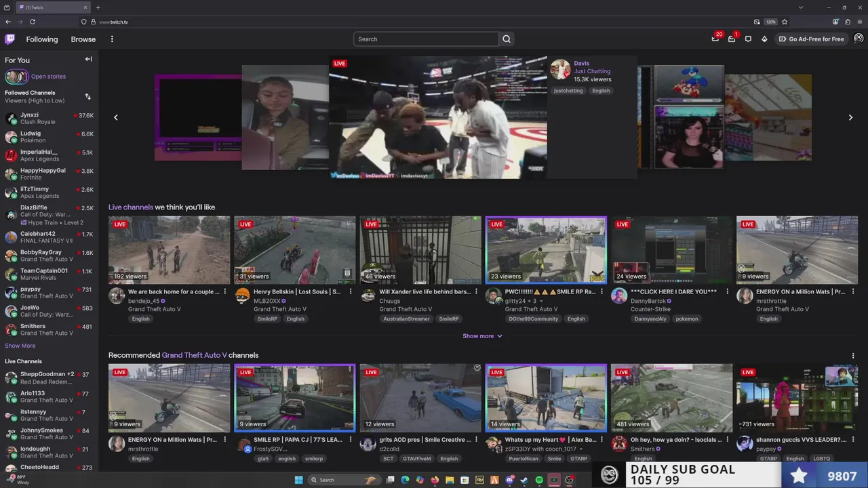Click the Just Chatting category link
This screenshot has width=868, height=488.
click(592, 71)
